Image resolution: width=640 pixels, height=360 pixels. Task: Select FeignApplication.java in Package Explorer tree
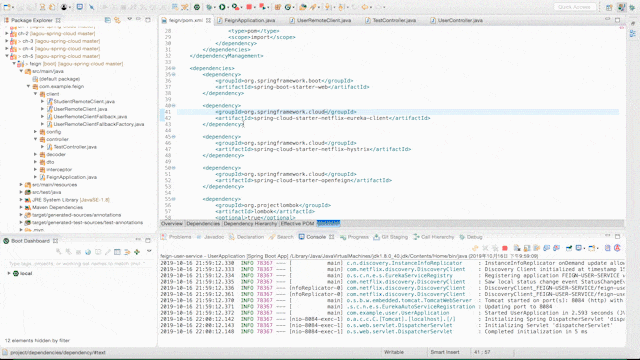71,177
